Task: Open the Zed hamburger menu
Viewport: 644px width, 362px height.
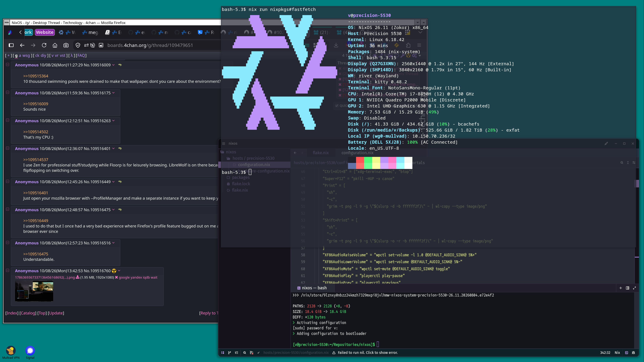Action: (x=224, y=143)
